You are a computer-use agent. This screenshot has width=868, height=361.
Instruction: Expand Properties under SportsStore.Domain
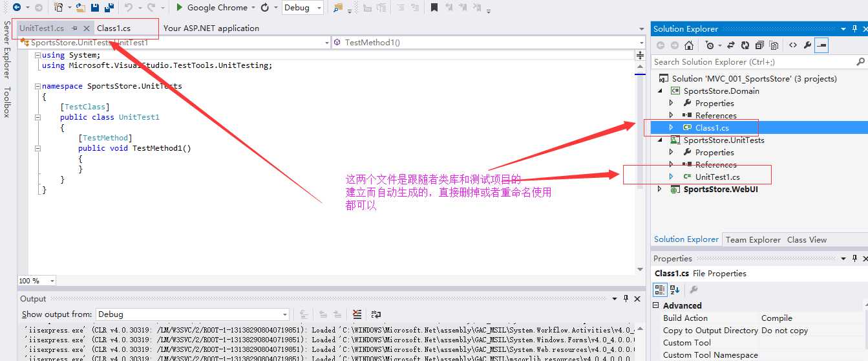[x=671, y=104]
